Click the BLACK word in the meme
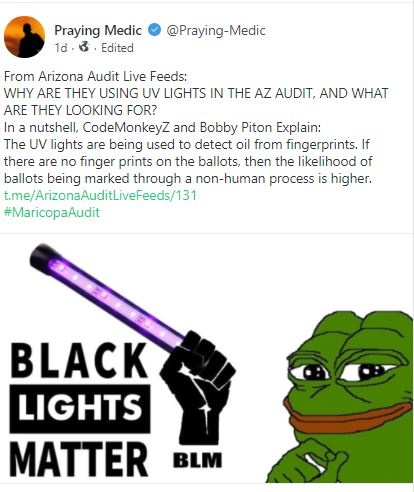This screenshot has height=492, width=414. pos(79,362)
